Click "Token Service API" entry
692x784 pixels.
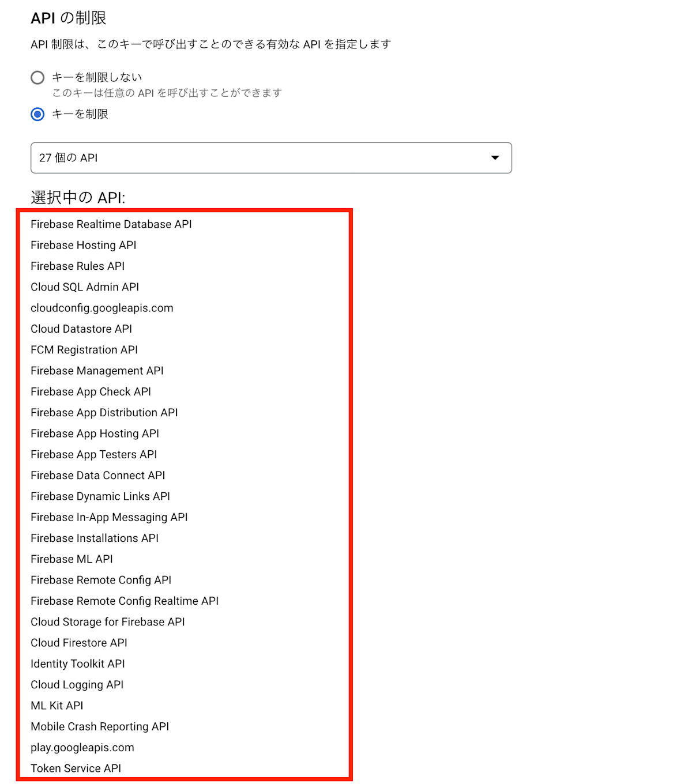[x=76, y=768]
